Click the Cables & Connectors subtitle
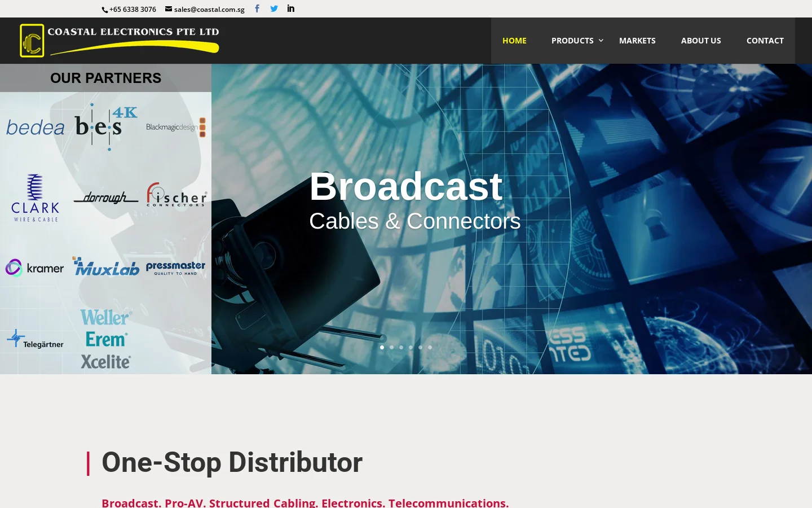812x508 pixels. coord(415,221)
